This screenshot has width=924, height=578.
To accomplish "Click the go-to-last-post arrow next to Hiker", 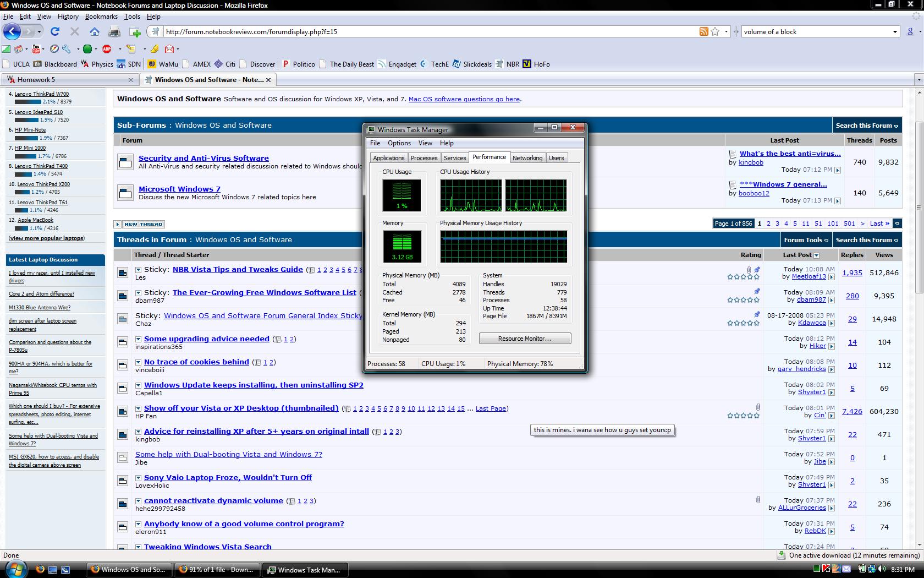I will point(832,346).
